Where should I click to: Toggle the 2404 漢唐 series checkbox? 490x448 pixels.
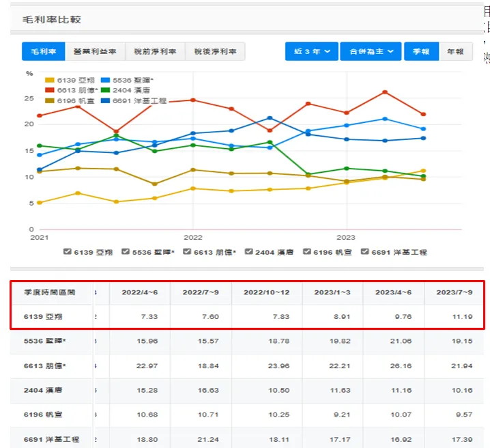click(x=248, y=252)
